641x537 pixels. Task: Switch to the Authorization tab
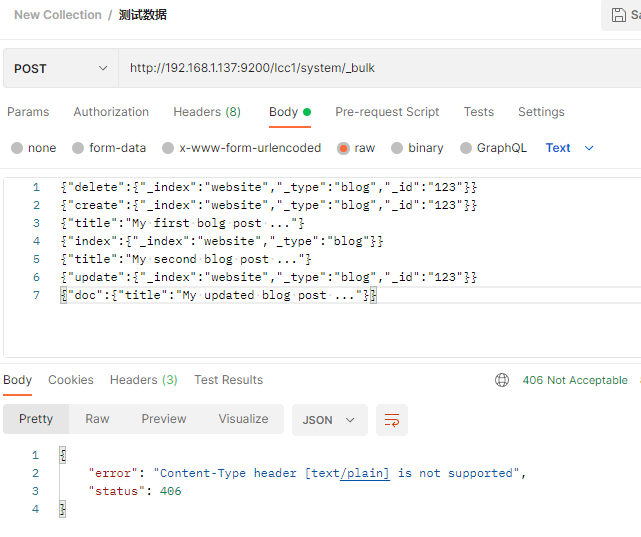tap(111, 112)
